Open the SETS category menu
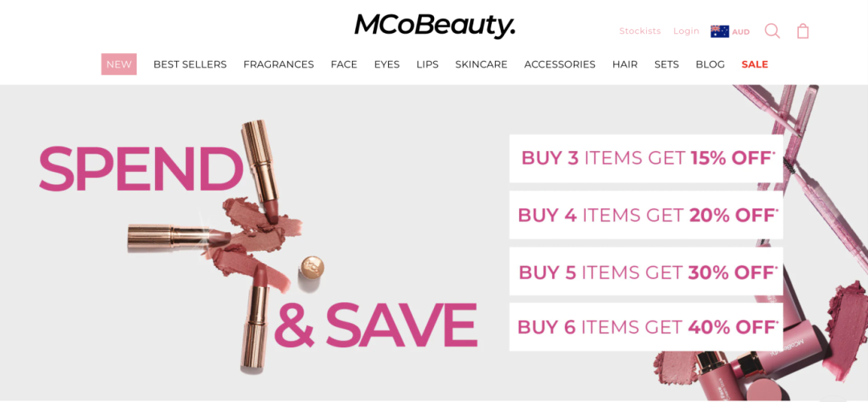 click(x=666, y=64)
